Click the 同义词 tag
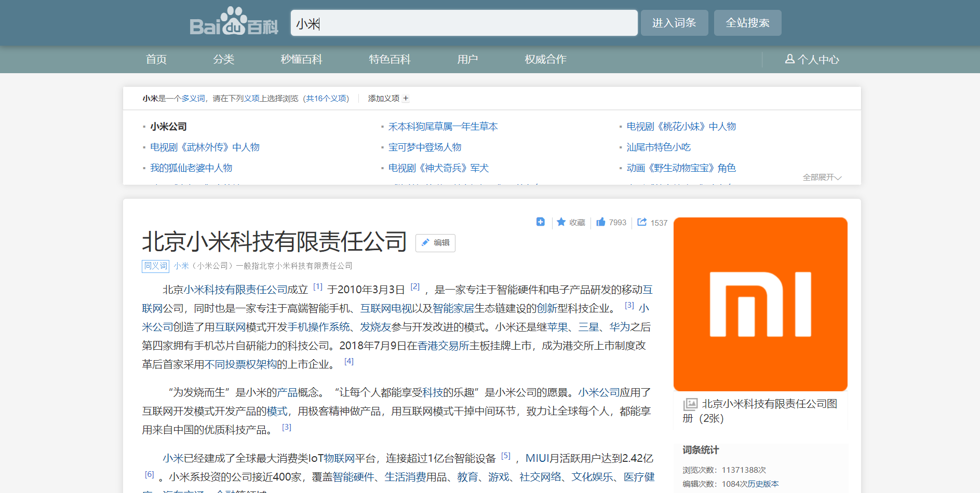 [156, 266]
